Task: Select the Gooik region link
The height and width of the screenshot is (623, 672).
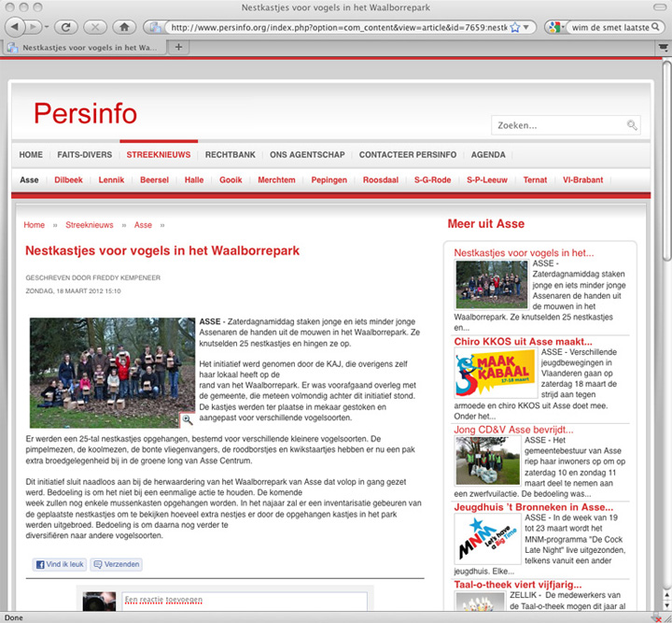Action: pyautogui.click(x=231, y=180)
